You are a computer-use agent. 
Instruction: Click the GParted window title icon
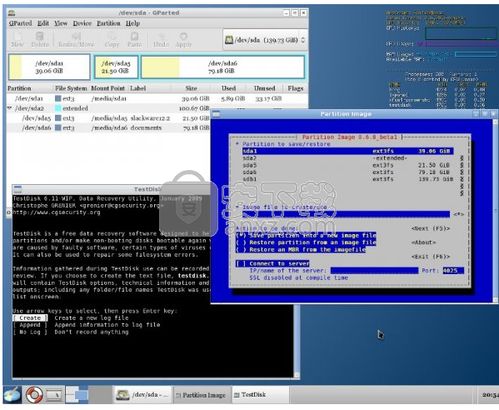click(x=12, y=13)
